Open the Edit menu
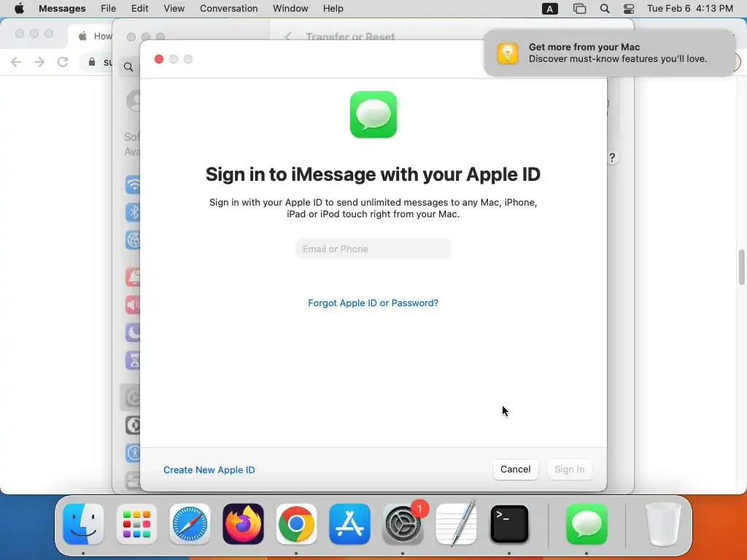Viewport: 747px width, 560px height. coord(139,9)
